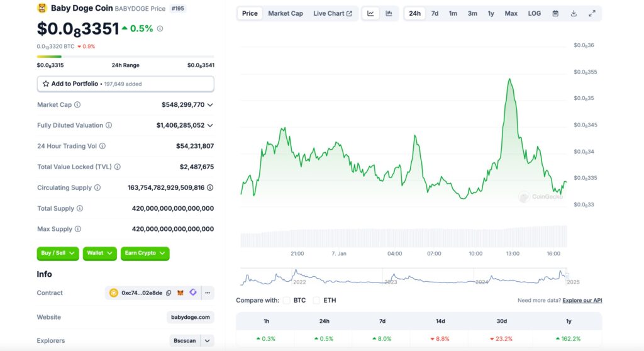The image size is (644, 351).
Task: Open babydoge.com website link
Action: tap(190, 317)
